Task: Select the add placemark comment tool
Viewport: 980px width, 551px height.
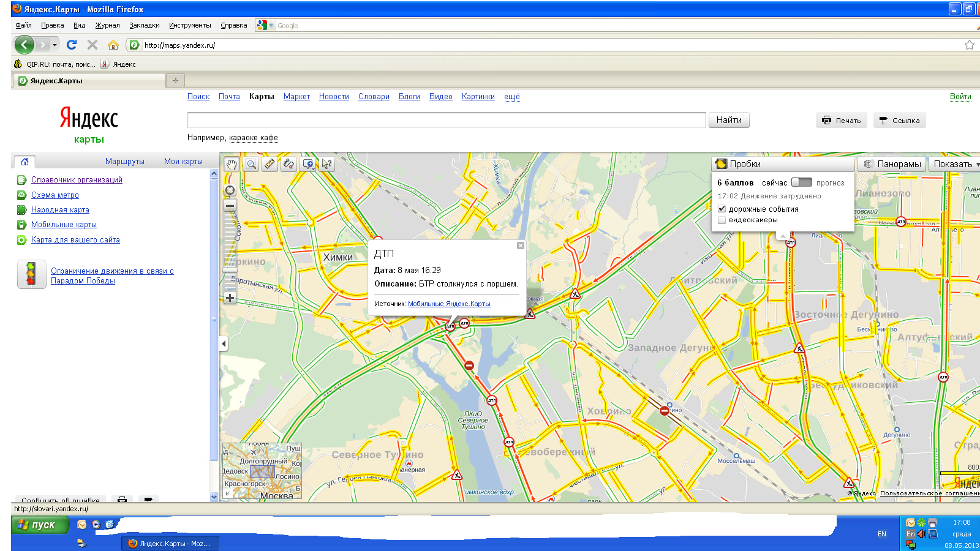Action: 307,164
